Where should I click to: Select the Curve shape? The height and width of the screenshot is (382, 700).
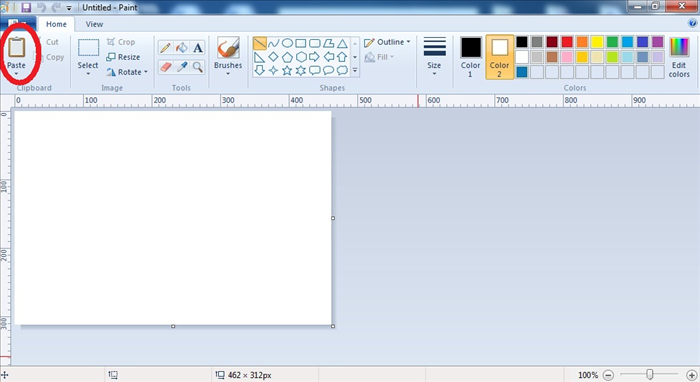point(274,43)
